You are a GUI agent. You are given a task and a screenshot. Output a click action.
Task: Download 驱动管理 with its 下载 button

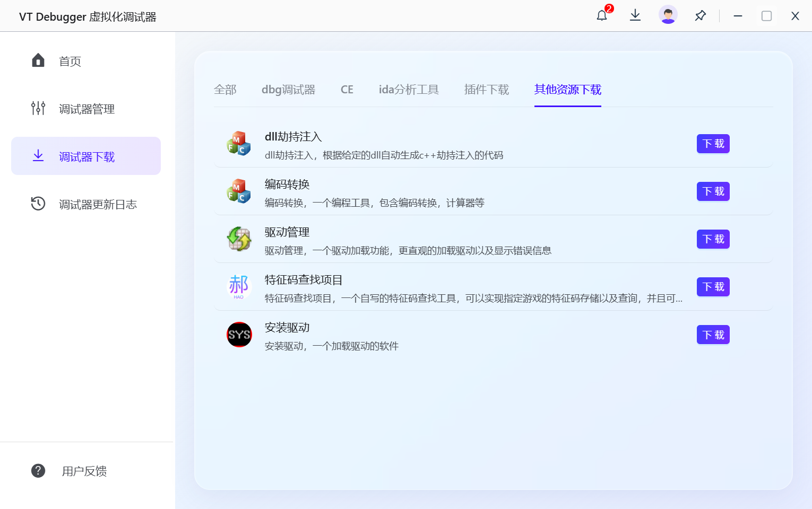tap(713, 239)
